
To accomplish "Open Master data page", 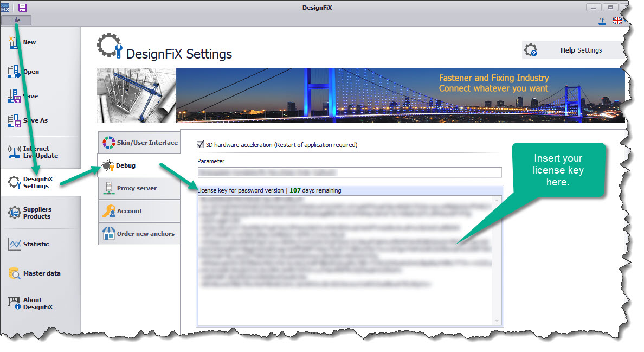I will click(x=42, y=273).
